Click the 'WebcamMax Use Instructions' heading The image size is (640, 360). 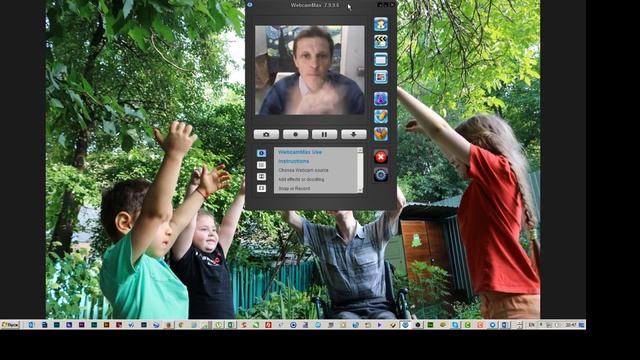pyautogui.click(x=300, y=156)
